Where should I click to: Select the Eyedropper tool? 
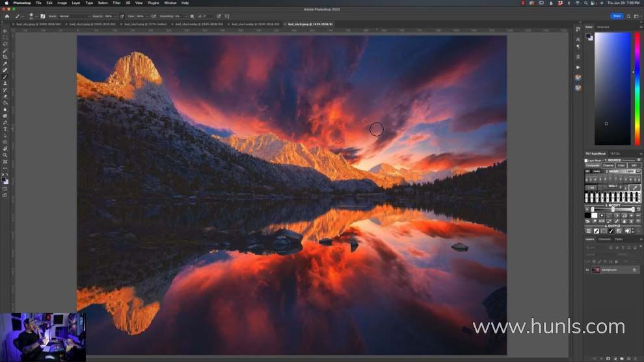[x=5, y=64]
